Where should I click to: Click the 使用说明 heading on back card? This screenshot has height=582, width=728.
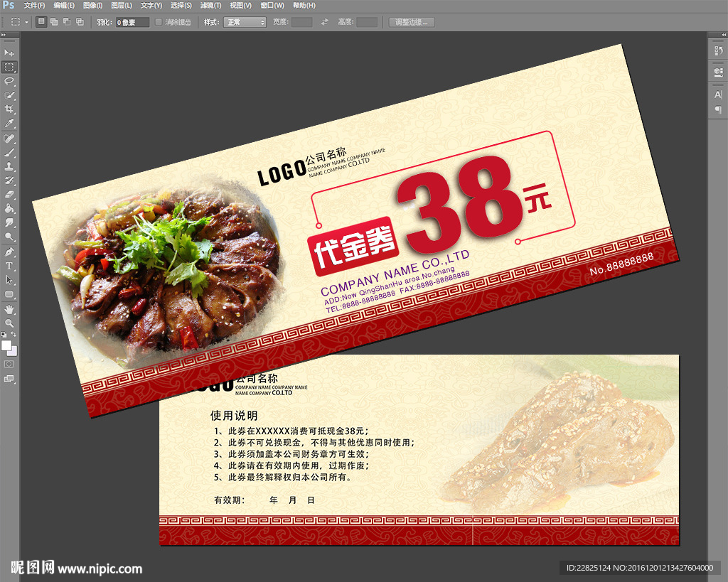click(233, 416)
